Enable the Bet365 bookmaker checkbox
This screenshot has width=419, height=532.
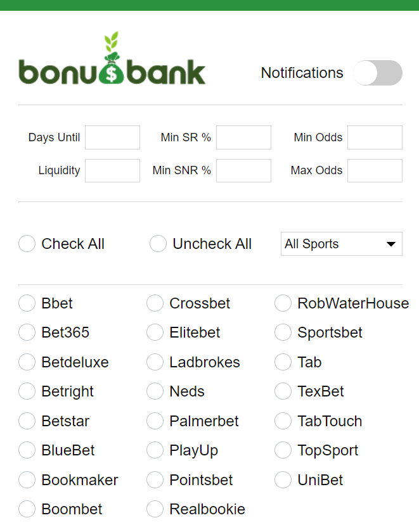coord(27,332)
